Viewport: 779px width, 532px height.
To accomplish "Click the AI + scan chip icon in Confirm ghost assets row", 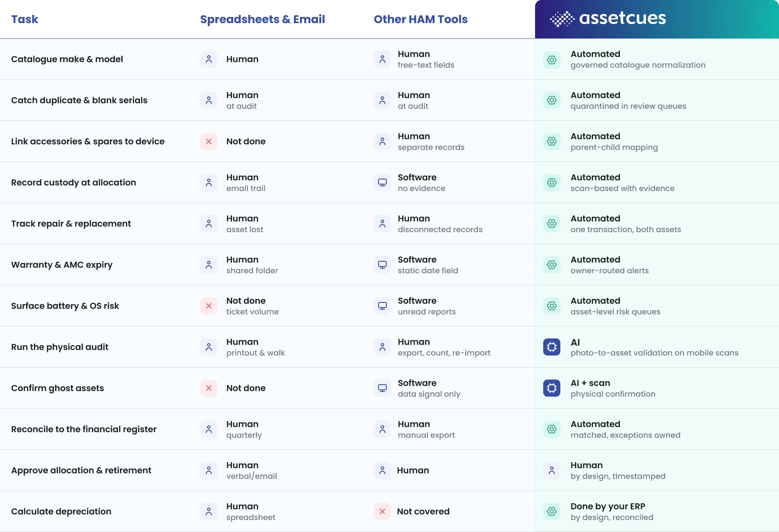I will tap(552, 388).
